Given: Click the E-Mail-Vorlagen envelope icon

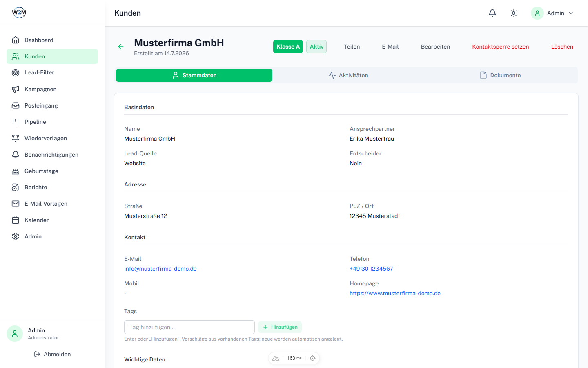Looking at the screenshot, I should pos(16,204).
